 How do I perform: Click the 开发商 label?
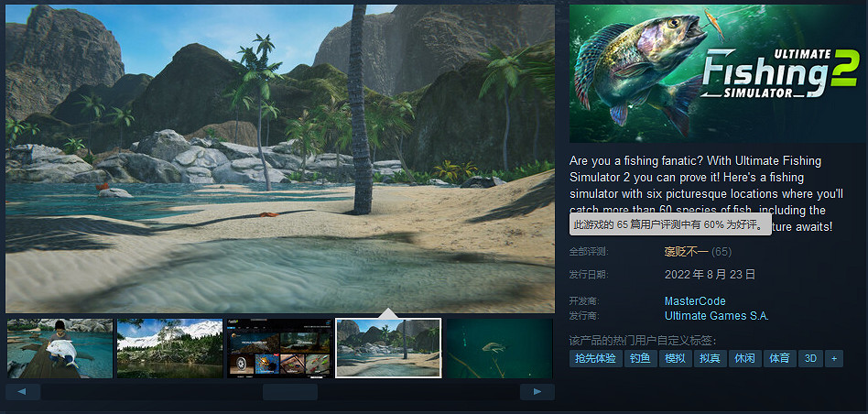click(584, 301)
